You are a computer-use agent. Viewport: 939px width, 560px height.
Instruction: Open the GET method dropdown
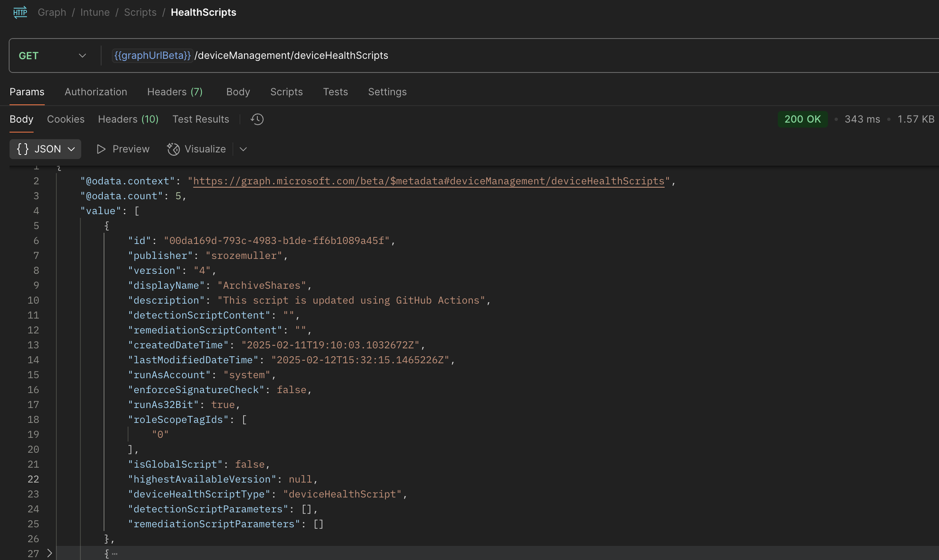[53, 56]
